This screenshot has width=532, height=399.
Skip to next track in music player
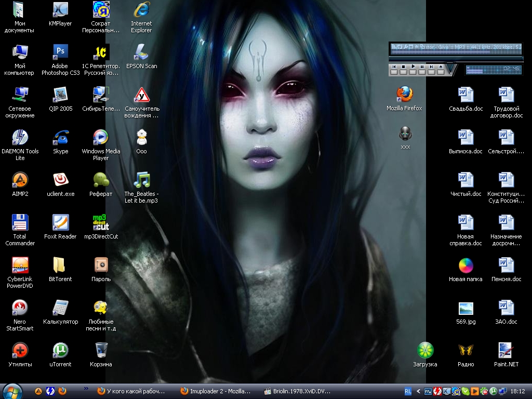pos(432,67)
